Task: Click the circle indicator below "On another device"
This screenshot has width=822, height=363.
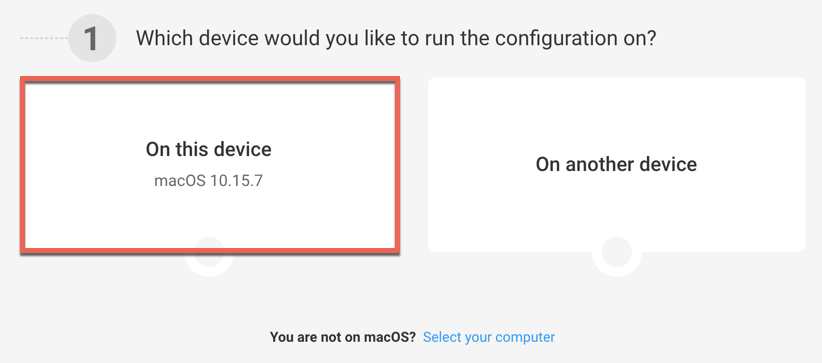Action: pyautogui.click(x=616, y=252)
